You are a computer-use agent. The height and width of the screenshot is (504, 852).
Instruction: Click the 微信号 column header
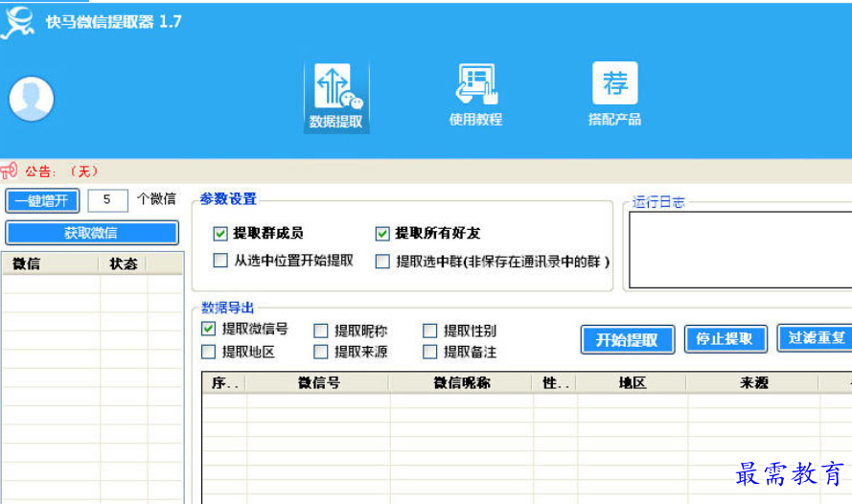[x=318, y=383]
